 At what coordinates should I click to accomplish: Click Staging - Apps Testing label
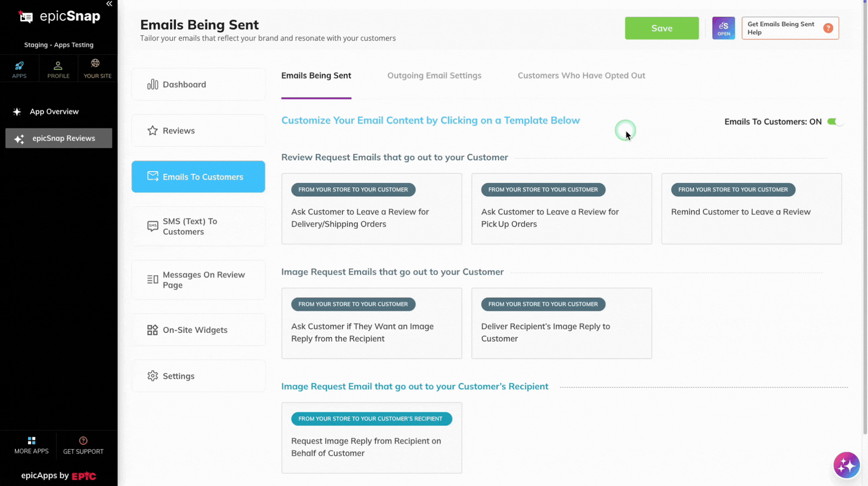[59, 45]
